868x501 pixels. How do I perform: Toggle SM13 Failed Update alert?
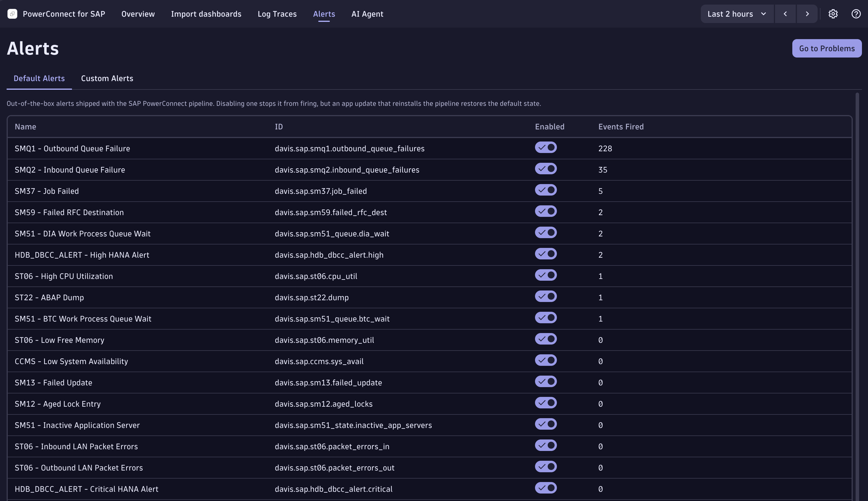546,382
